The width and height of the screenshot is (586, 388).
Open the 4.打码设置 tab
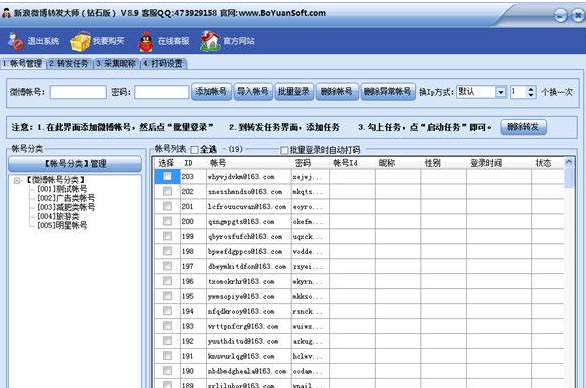click(164, 64)
